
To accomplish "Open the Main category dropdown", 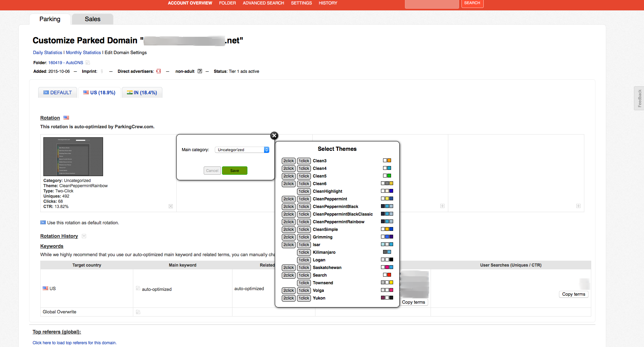I will point(242,150).
